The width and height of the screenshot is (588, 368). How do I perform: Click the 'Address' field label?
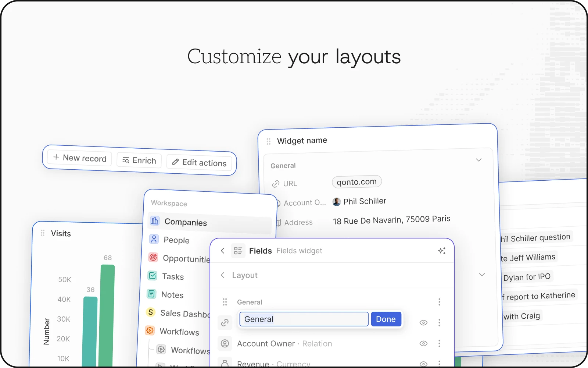(x=298, y=222)
